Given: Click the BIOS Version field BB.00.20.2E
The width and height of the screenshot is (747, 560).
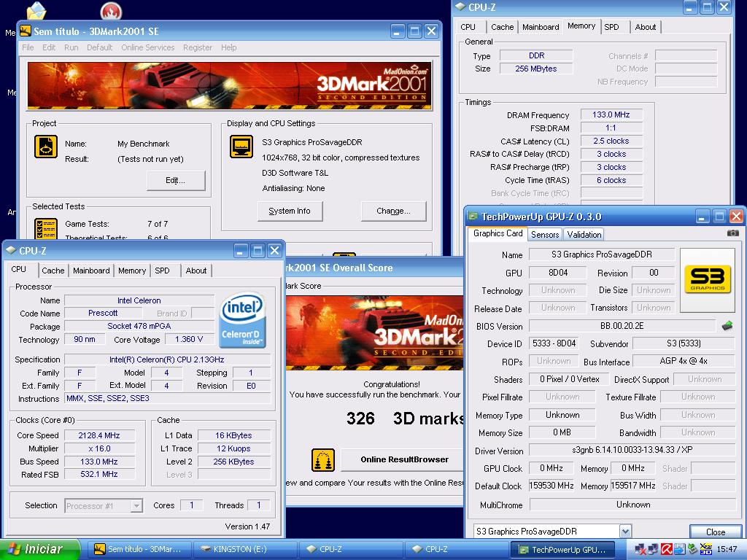Looking at the screenshot, I should click(x=622, y=326).
